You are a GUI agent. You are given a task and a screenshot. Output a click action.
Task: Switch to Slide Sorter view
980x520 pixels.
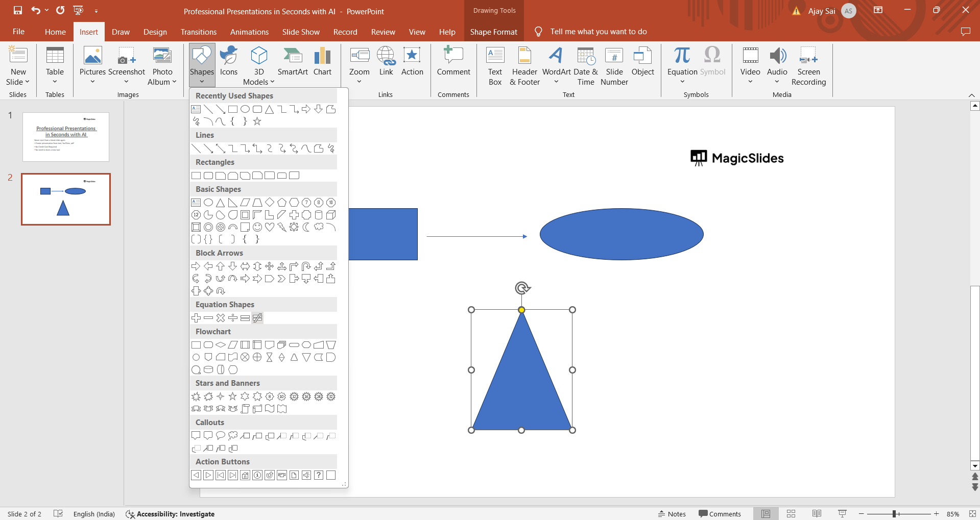(791, 514)
